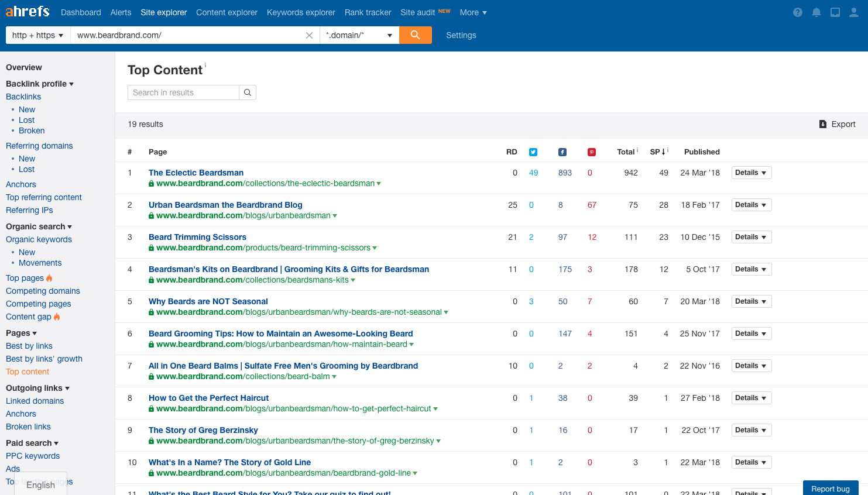
Task: Go to the Keywords explorer tab
Action: tap(301, 12)
